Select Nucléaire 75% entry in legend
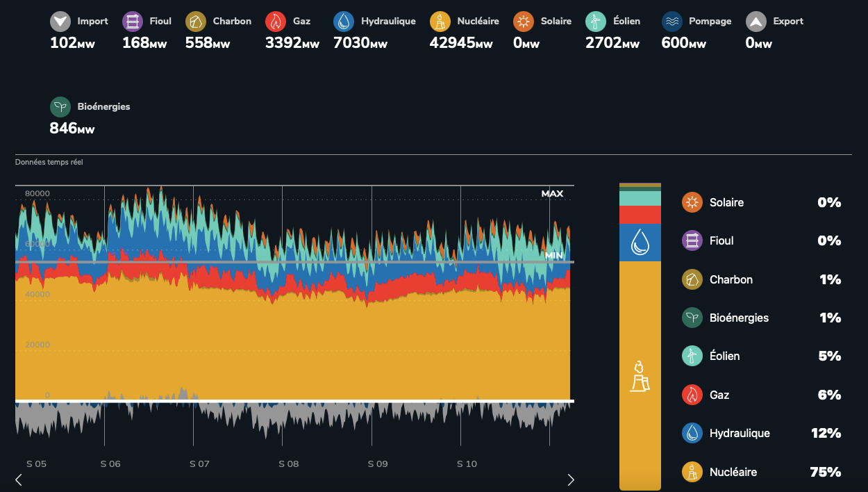The image size is (868, 492). pos(761,472)
